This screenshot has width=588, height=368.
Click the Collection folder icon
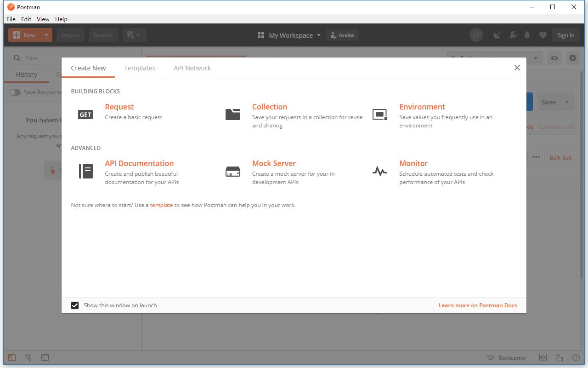point(233,114)
